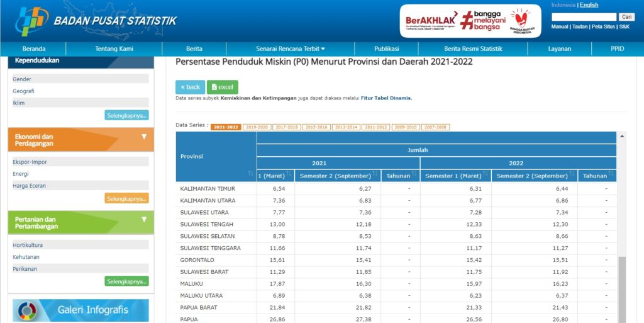
Task: Sort by the Provinsi column sort icon
Action: [250, 173]
